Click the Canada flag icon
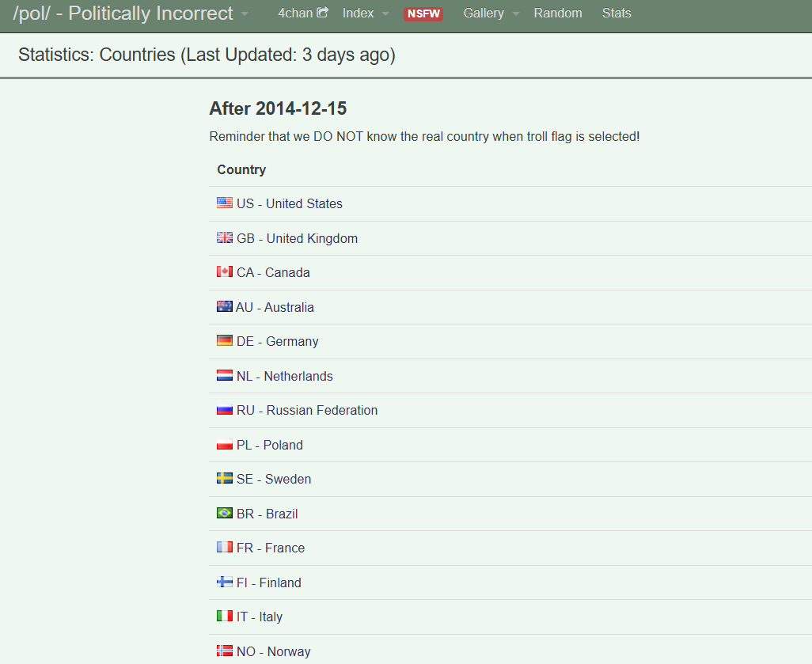812x664 pixels. 224,271
